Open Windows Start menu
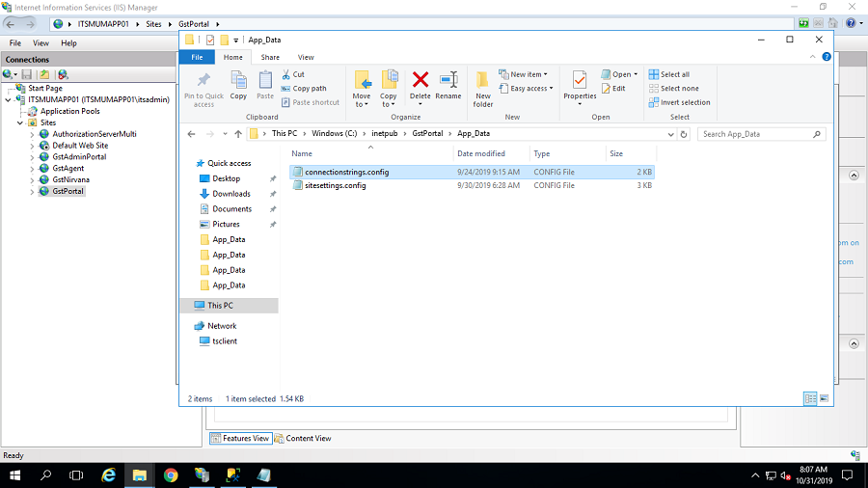 point(14,475)
